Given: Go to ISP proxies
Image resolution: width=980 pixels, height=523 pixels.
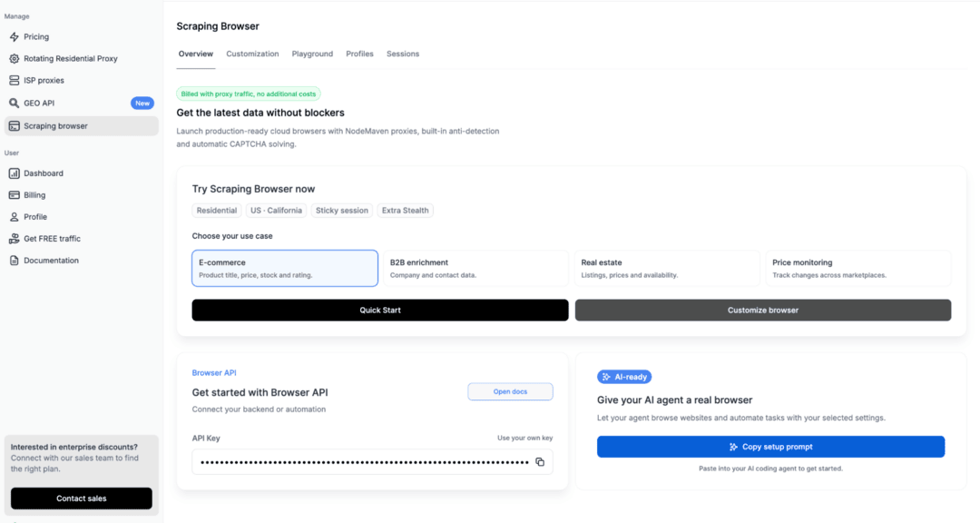Looking at the screenshot, I should click(82, 81).
